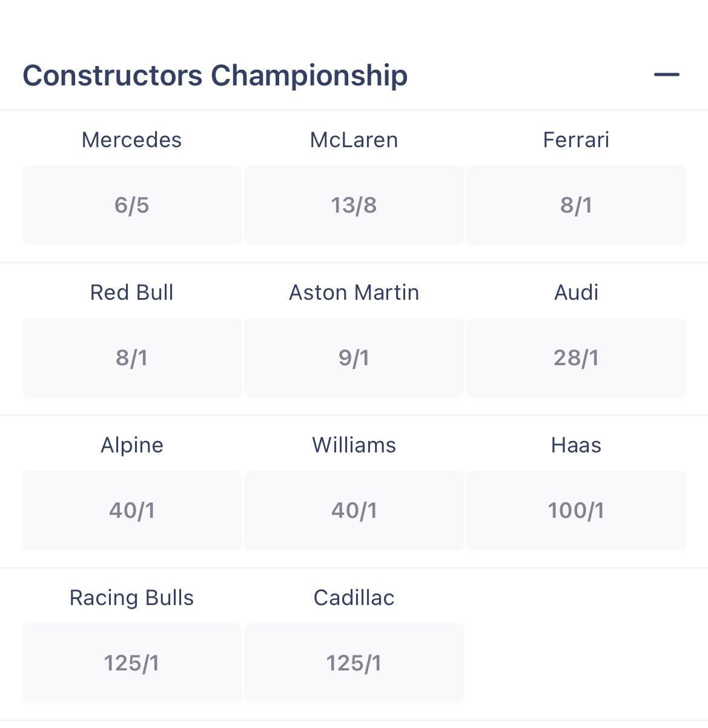Collapse the Constructors Championship section
Screen dimensions: 708x728
point(666,75)
